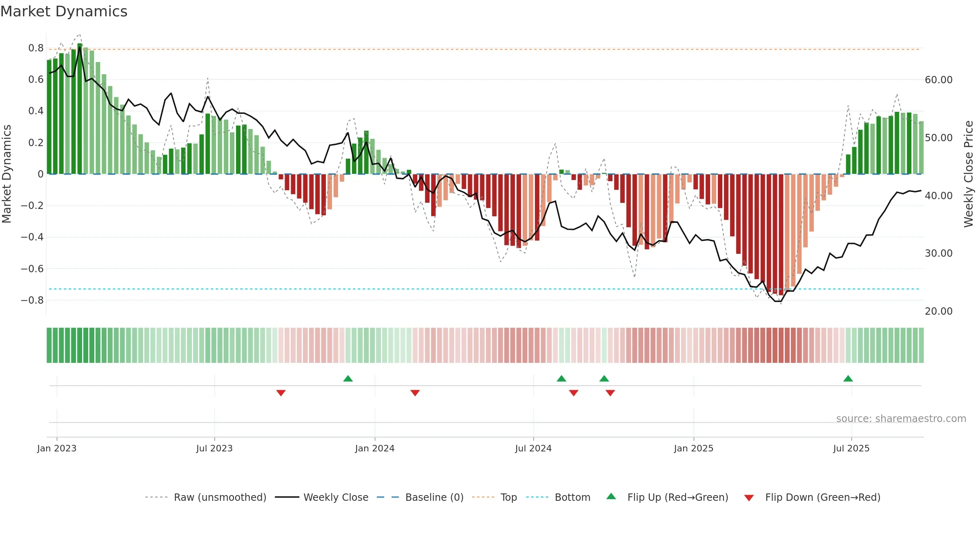Click the red Flip Down legend triangle icon
980x551 pixels.
click(749, 498)
